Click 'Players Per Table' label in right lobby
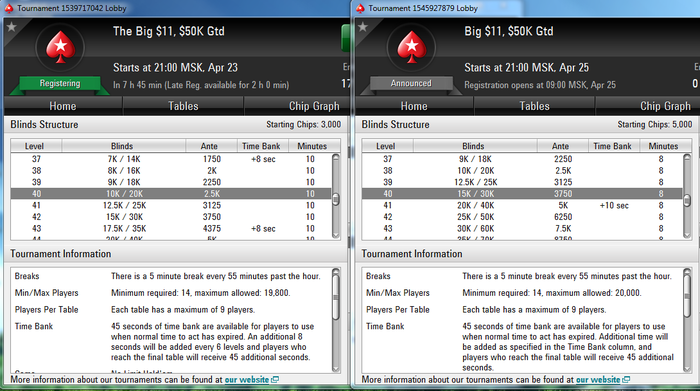Image resolution: width=700 pixels, height=391 pixels. click(x=398, y=310)
